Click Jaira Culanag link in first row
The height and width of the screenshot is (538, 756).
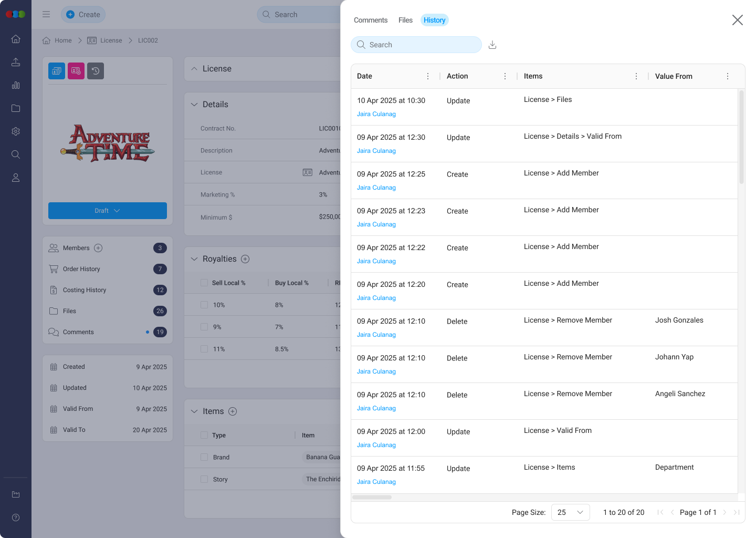pyautogui.click(x=376, y=114)
